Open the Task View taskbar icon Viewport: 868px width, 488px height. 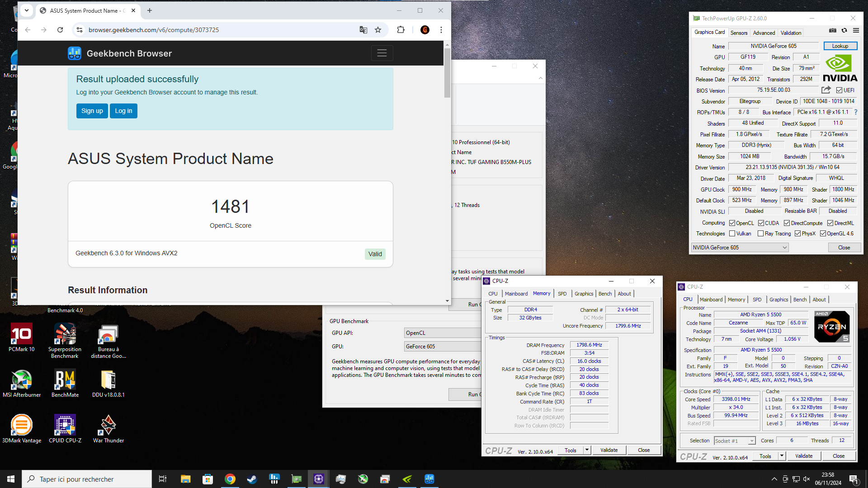pos(163,479)
